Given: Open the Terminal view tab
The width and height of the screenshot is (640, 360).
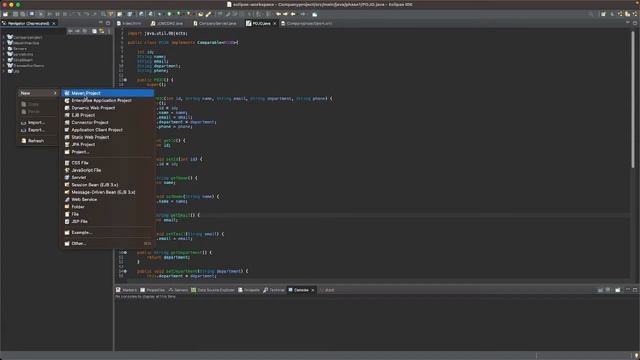Looking at the screenshot, I should (x=274, y=290).
